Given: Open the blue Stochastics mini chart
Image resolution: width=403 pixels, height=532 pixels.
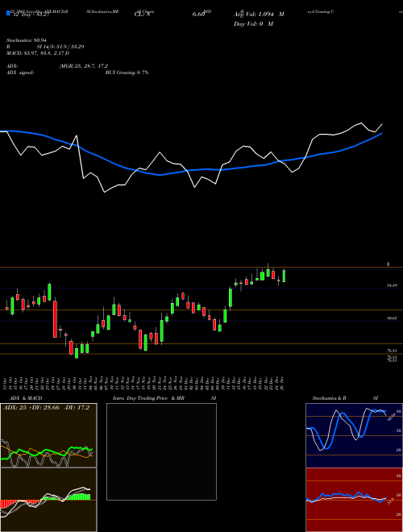Looking at the screenshot, I should pyautogui.click(x=354, y=435).
